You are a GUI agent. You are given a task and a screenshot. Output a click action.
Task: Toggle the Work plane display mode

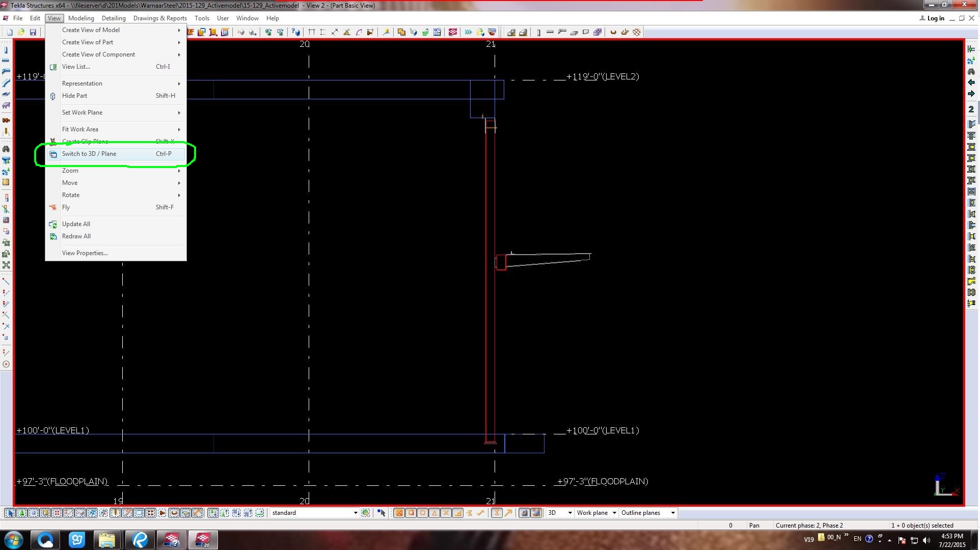[x=594, y=512]
